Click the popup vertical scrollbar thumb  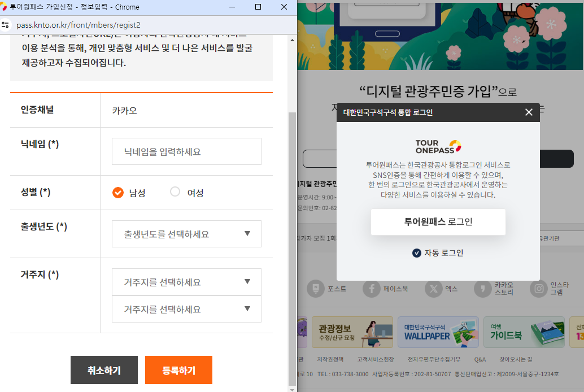click(293, 249)
